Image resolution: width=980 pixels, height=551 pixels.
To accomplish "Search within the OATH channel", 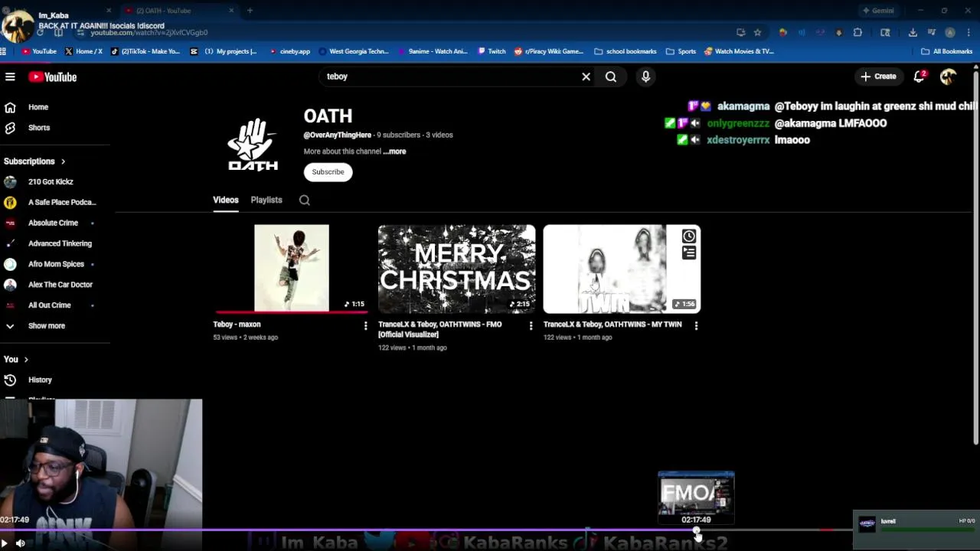I will [305, 200].
